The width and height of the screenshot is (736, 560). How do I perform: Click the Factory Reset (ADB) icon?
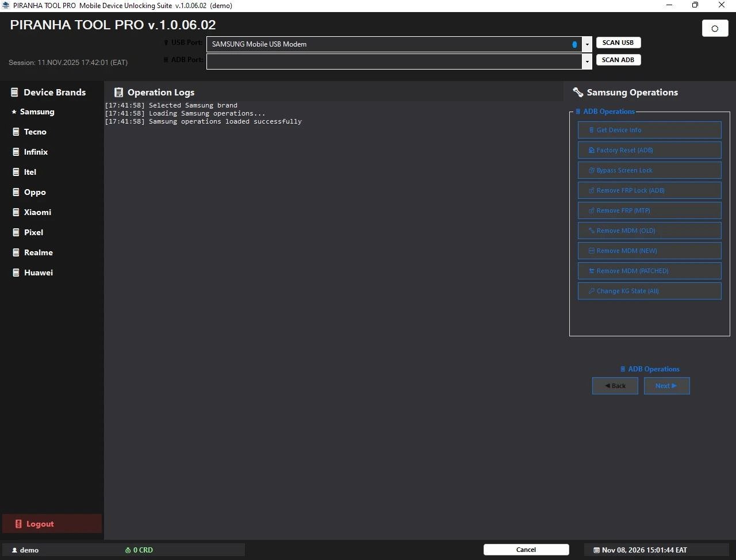point(591,150)
